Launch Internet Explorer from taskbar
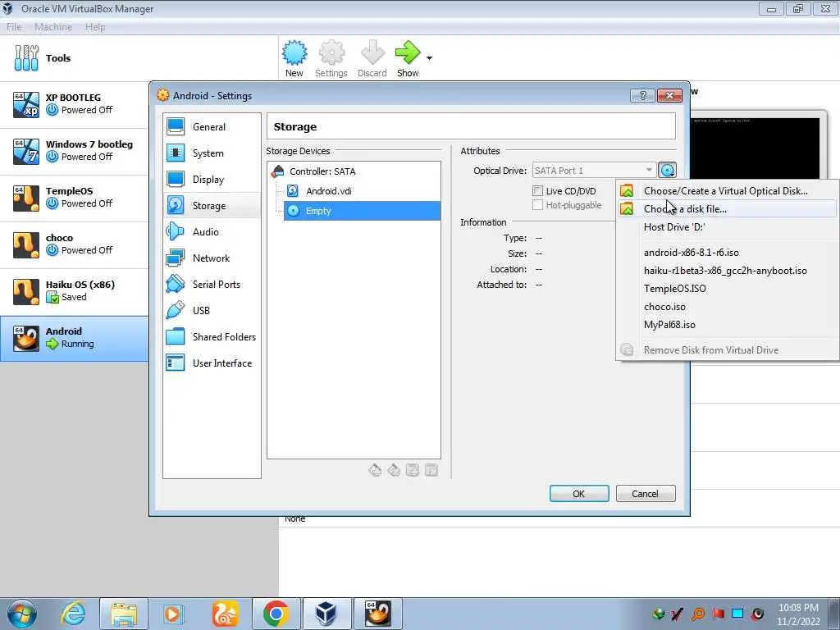 point(73,614)
